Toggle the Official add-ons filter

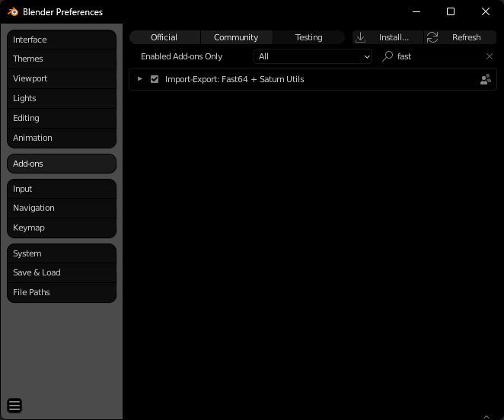tap(164, 37)
